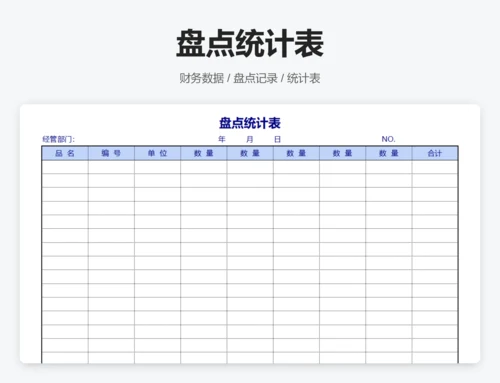Click the first 数量 column header

[x=204, y=153]
